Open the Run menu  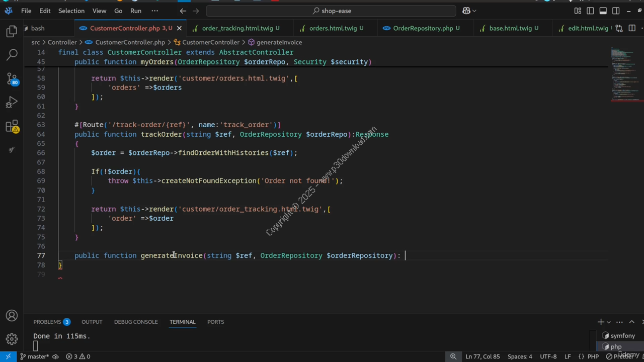pyautogui.click(x=136, y=11)
